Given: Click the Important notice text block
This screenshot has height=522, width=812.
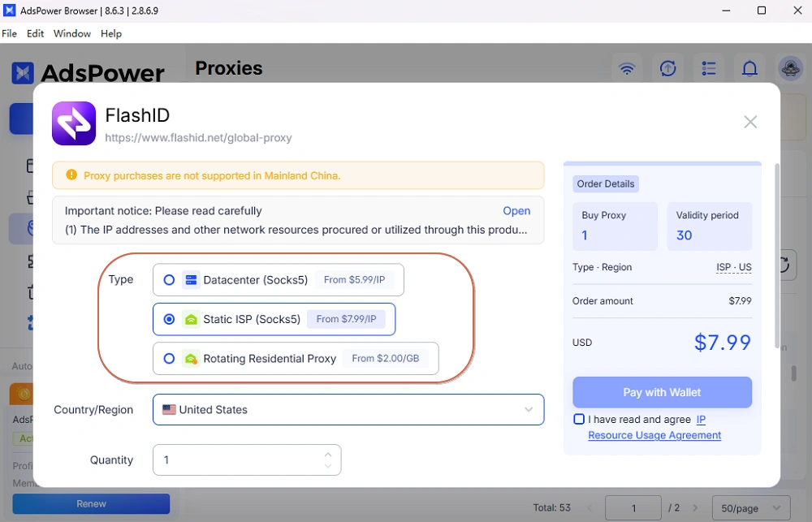Looking at the screenshot, I should 298,220.
